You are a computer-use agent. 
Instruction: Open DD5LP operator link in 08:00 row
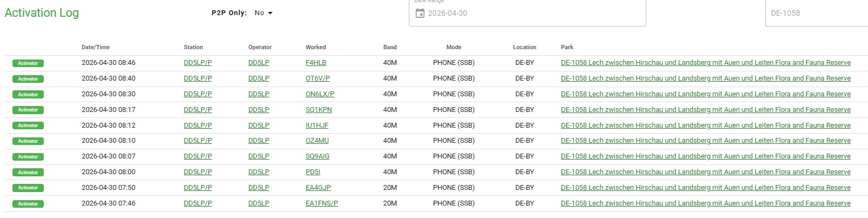[x=259, y=172]
